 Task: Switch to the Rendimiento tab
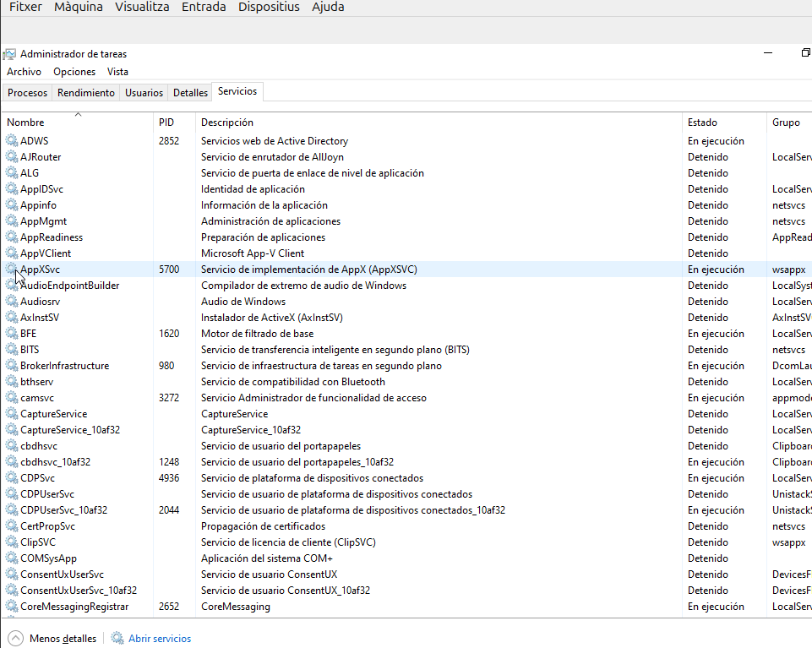click(86, 93)
